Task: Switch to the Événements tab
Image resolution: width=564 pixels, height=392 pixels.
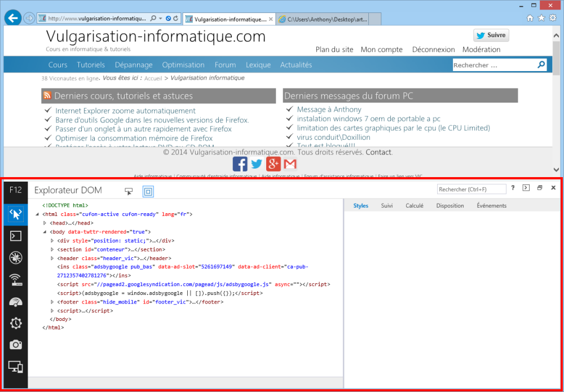Action: [492, 206]
